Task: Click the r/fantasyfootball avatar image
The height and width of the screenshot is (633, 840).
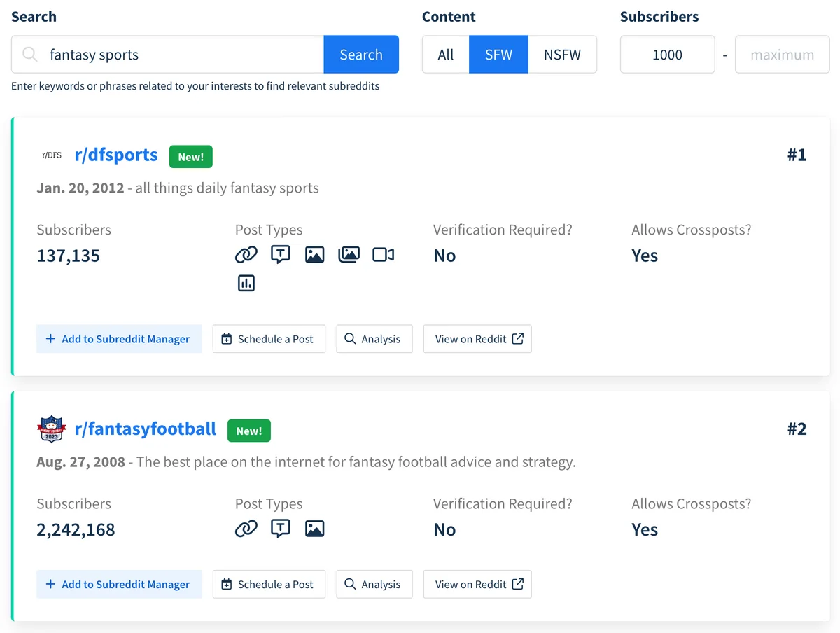Action: (x=50, y=429)
